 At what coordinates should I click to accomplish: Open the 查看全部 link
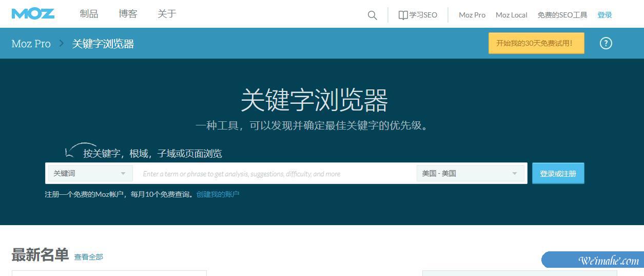[x=89, y=257]
